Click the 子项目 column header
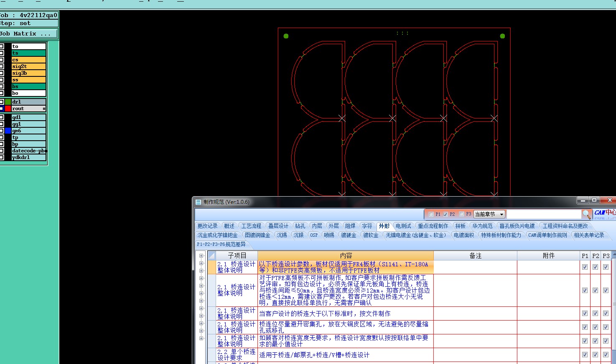The image size is (616, 364). click(237, 255)
